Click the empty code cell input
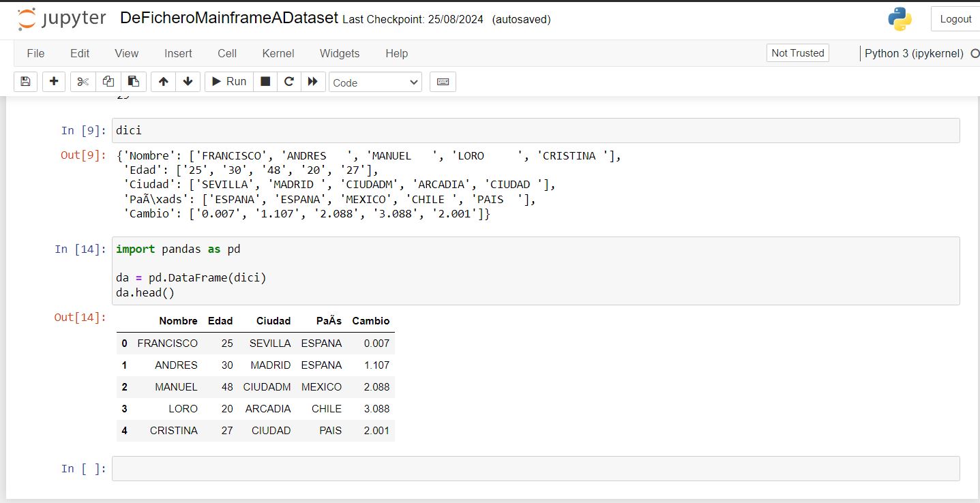Image resolution: width=980 pixels, height=503 pixels. pos(535,469)
